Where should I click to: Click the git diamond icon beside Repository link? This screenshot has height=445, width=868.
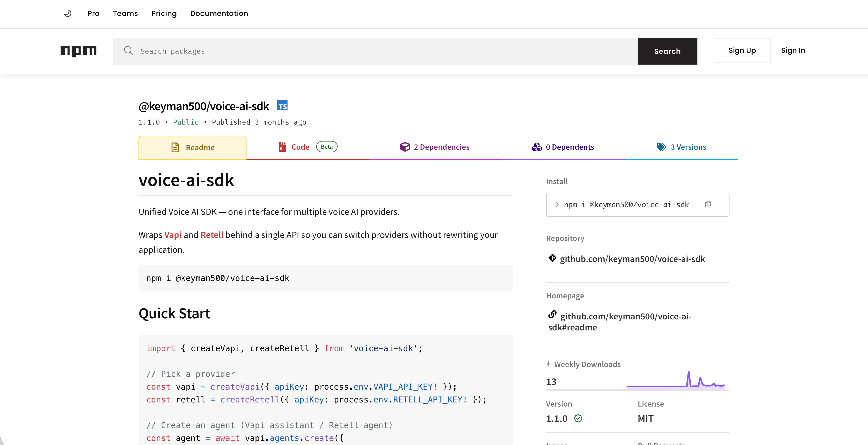[x=552, y=258]
